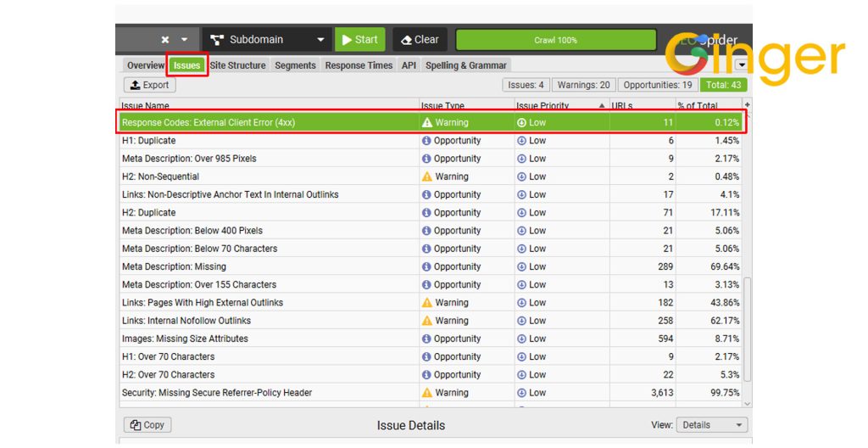Click the Copy button in Issue Details
Screen dimensions: 868x448
coord(147,425)
